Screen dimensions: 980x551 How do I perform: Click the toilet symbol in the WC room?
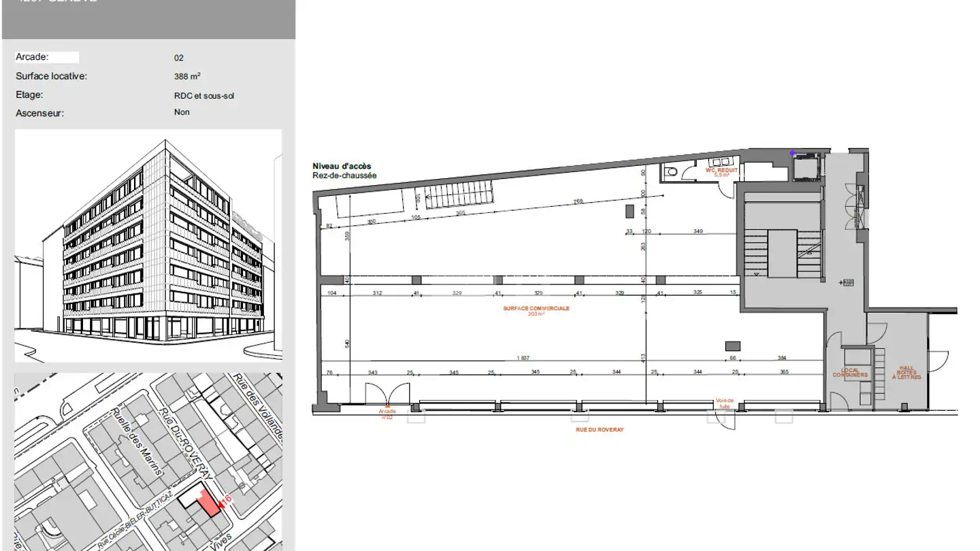pos(671,173)
